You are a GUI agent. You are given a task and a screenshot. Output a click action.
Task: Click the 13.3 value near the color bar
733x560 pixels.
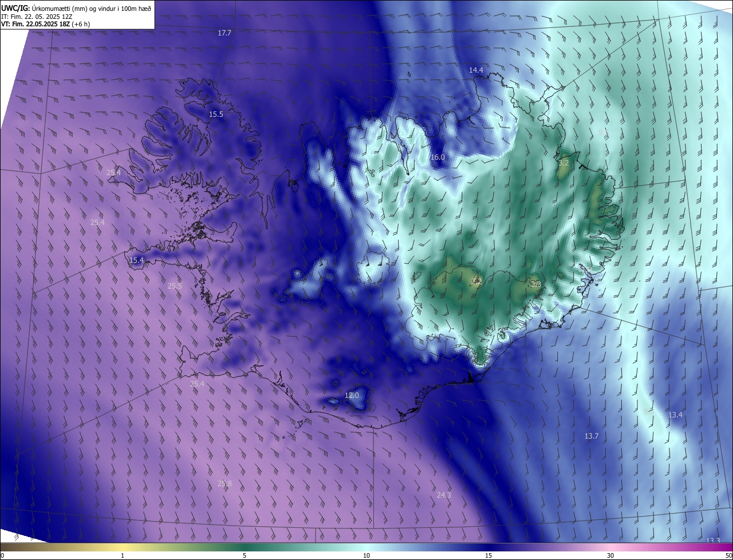tap(713, 541)
